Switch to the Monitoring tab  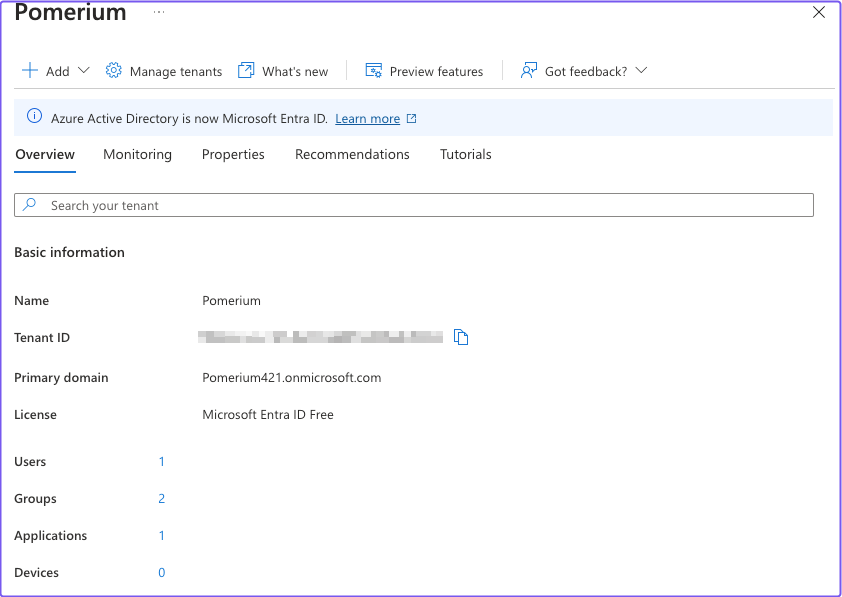[137, 154]
